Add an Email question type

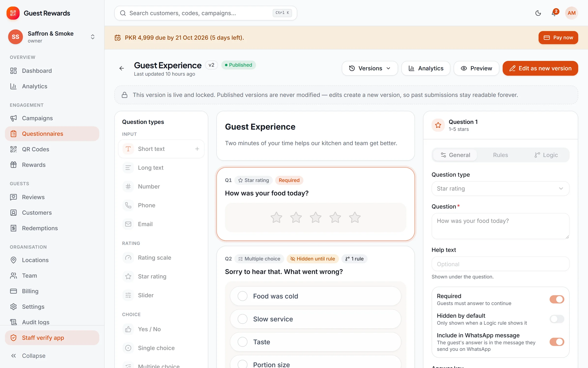(x=161, y=224)
